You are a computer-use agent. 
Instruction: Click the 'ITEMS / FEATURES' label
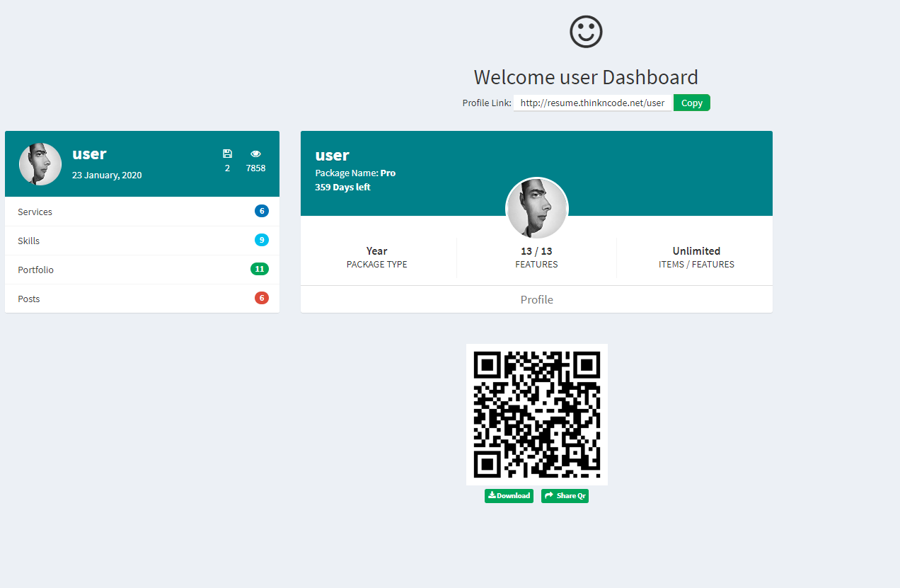(696, 264)
